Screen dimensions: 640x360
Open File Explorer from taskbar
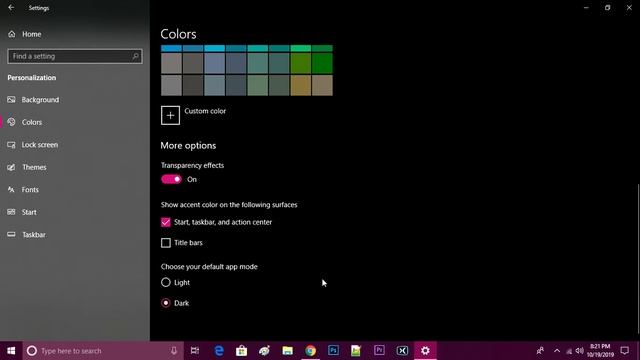pyautogui.click(x=287, y=351)
